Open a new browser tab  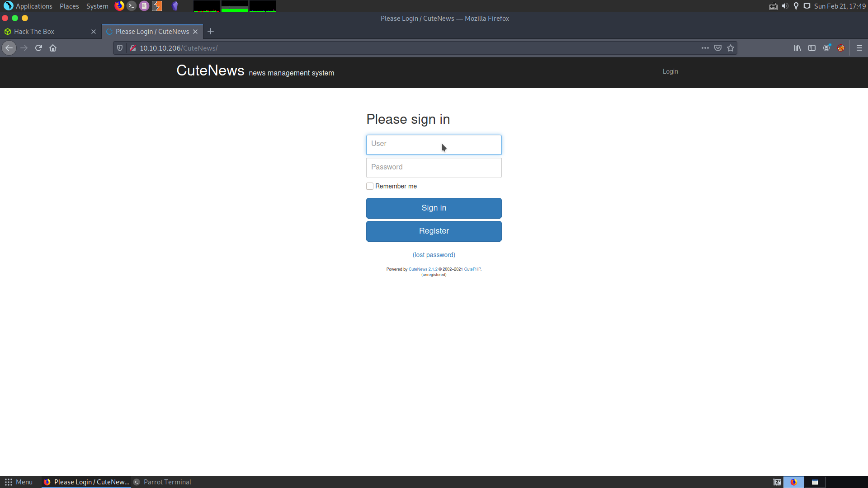[x=211, y=32]
